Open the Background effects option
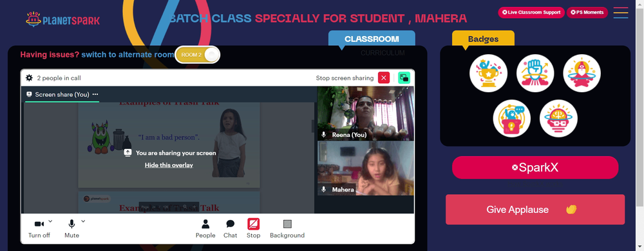 coord(287,228)
